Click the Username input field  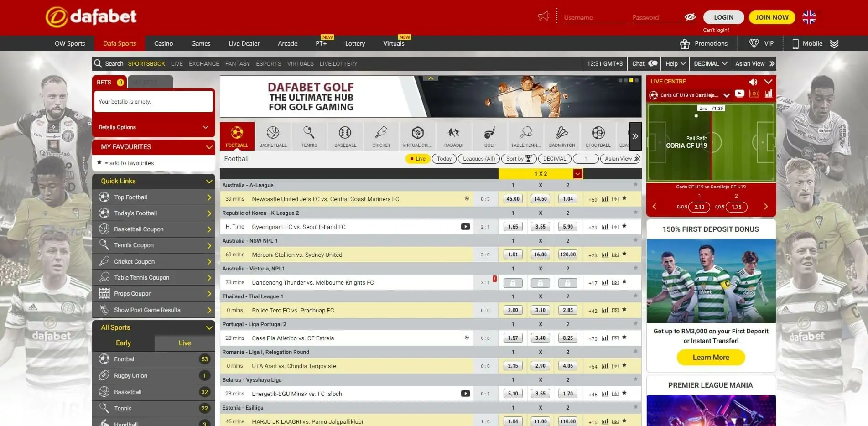(594, 17)
